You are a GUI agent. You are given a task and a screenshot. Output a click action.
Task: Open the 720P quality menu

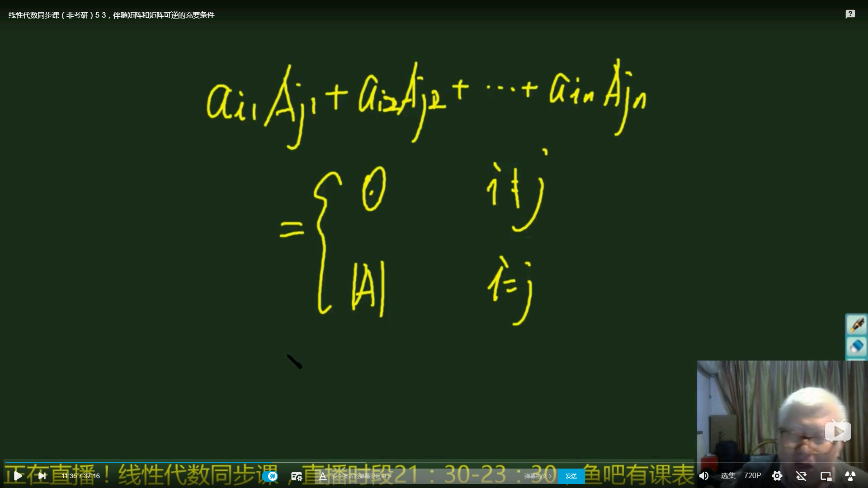point(753,476)
